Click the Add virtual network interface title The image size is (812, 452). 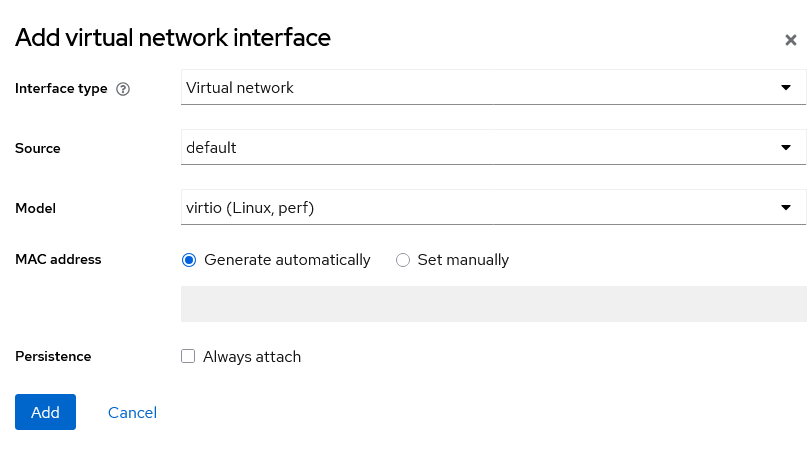tap(173, 38)
